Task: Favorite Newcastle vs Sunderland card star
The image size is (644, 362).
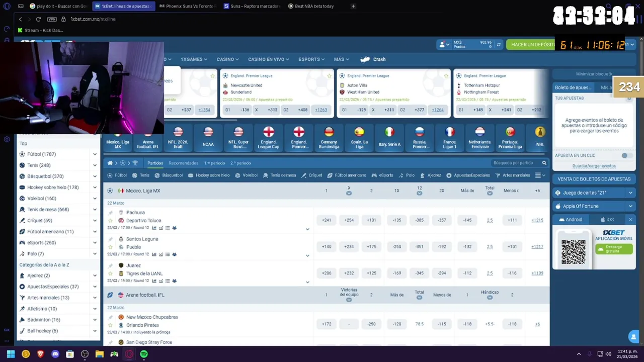Action: [329, 76]
